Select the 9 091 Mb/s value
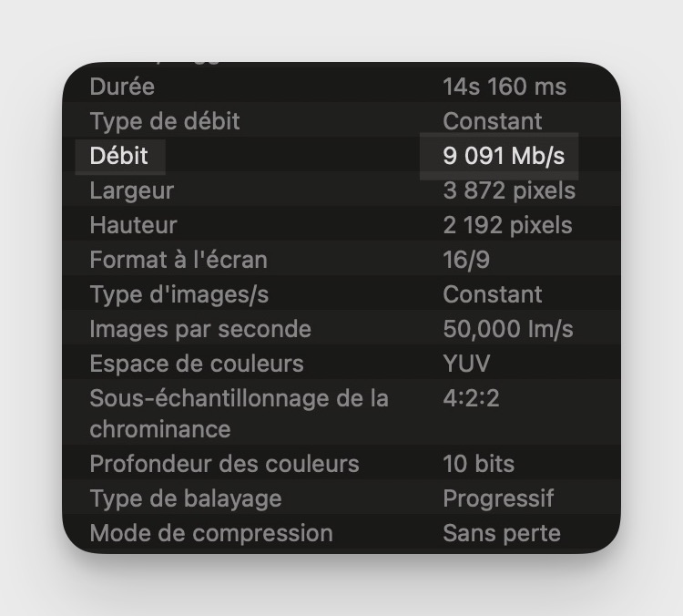 coord(504,156)
